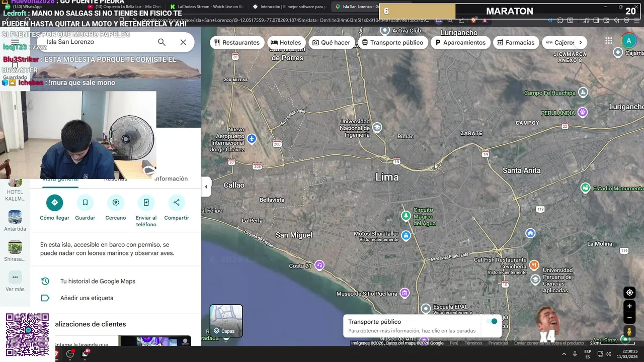644x362 pixels.
Task: Click the Santa Anita map label
Action: (522, 170)
